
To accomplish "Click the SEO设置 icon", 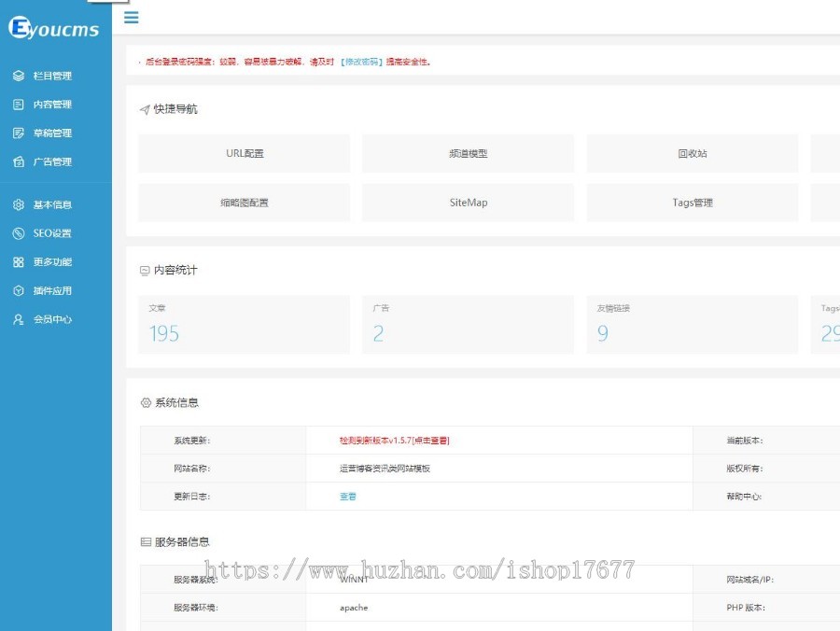I will click(19, 233).
